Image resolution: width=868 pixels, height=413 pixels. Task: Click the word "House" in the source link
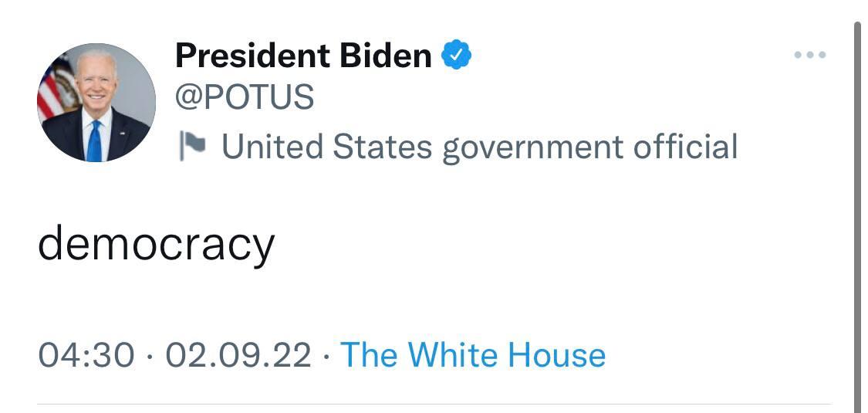click(x=557, y=355)
